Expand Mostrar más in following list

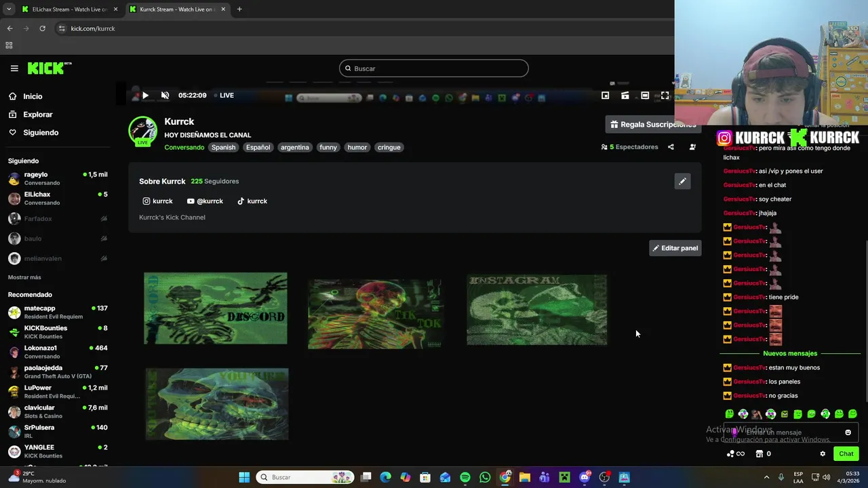click(24, 277)
